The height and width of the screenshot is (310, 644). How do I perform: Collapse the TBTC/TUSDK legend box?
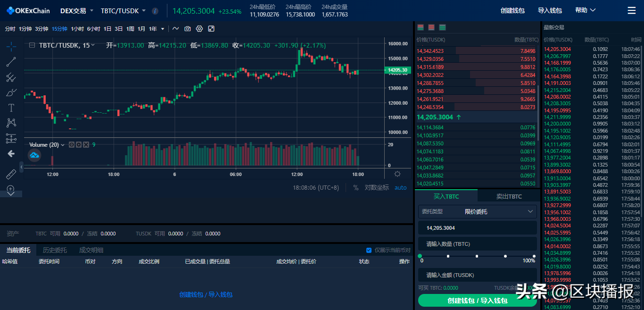coord(32,45)
